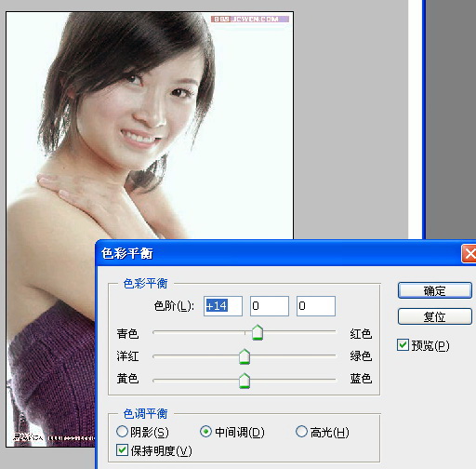
Task: Click the 黄色 label
Action: (x=127, y=379)
